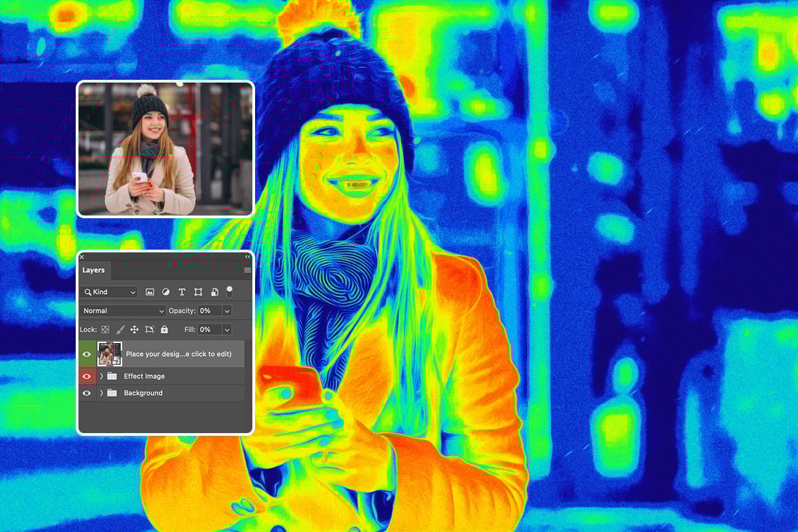Open the Normal blend mode dropdown

123,310
